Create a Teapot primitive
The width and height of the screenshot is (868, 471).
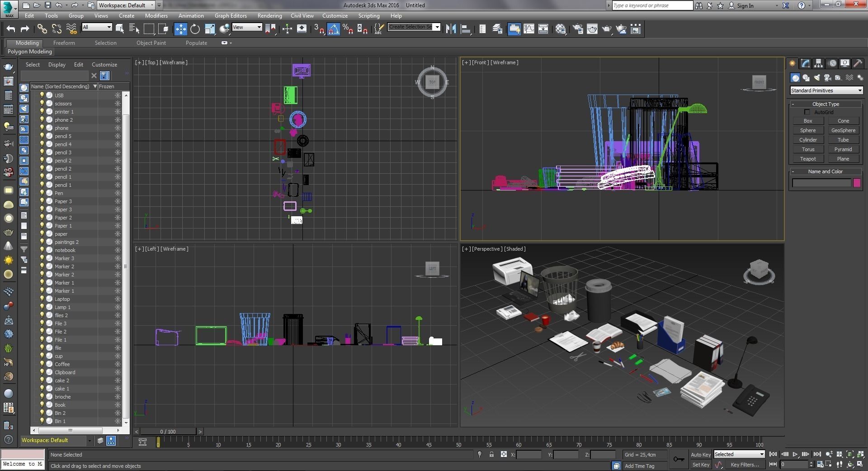pos(808,159)
